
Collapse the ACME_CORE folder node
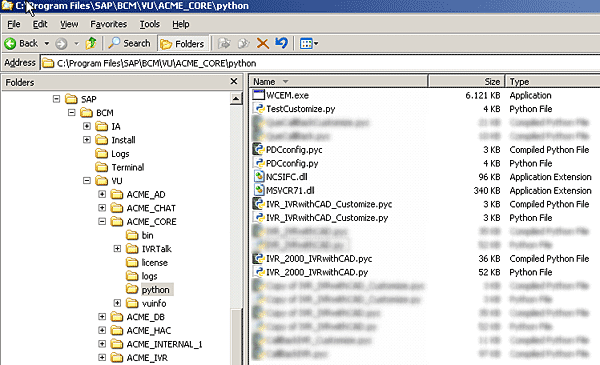[102, 221]
